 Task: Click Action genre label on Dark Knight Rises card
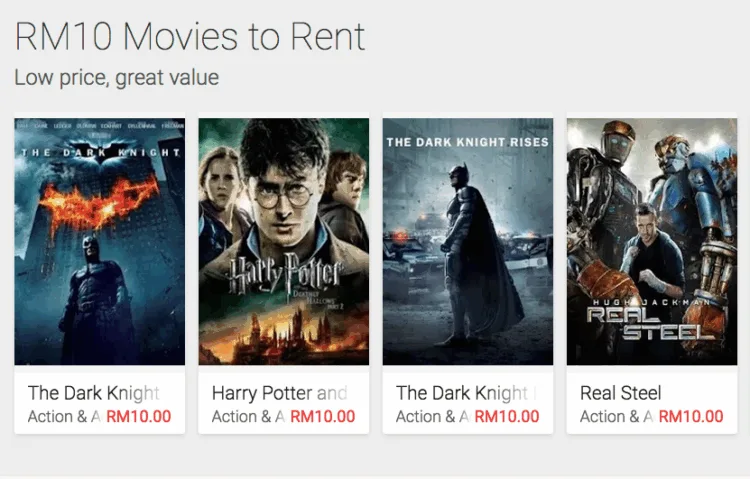coord(432,416)
